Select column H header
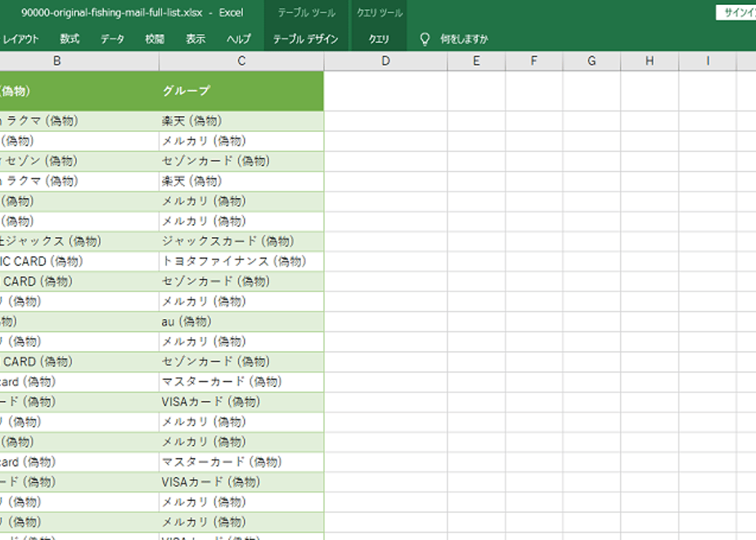Viewport: 756px width, 540px height. (650, 61)
